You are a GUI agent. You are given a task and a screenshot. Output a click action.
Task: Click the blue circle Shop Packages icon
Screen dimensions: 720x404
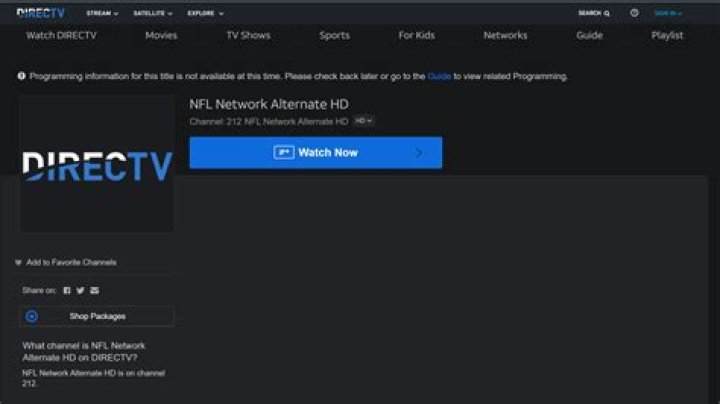32,316
